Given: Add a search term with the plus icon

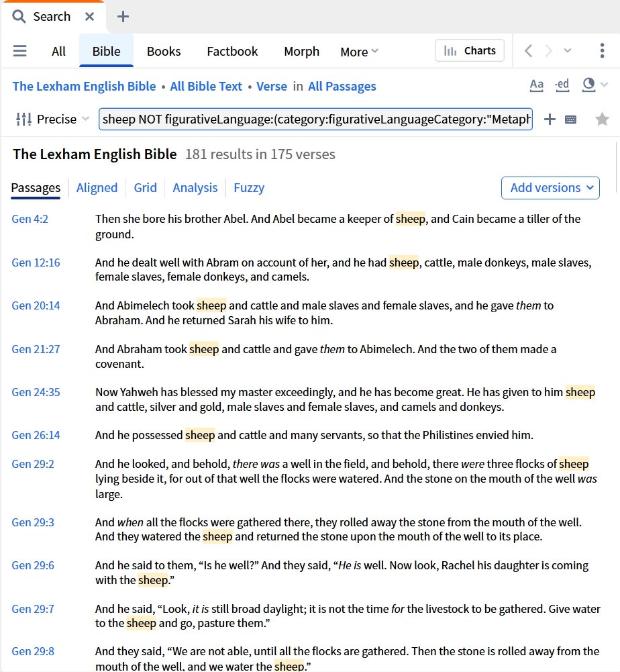Looking at the screenshot, I should point(550,119).
